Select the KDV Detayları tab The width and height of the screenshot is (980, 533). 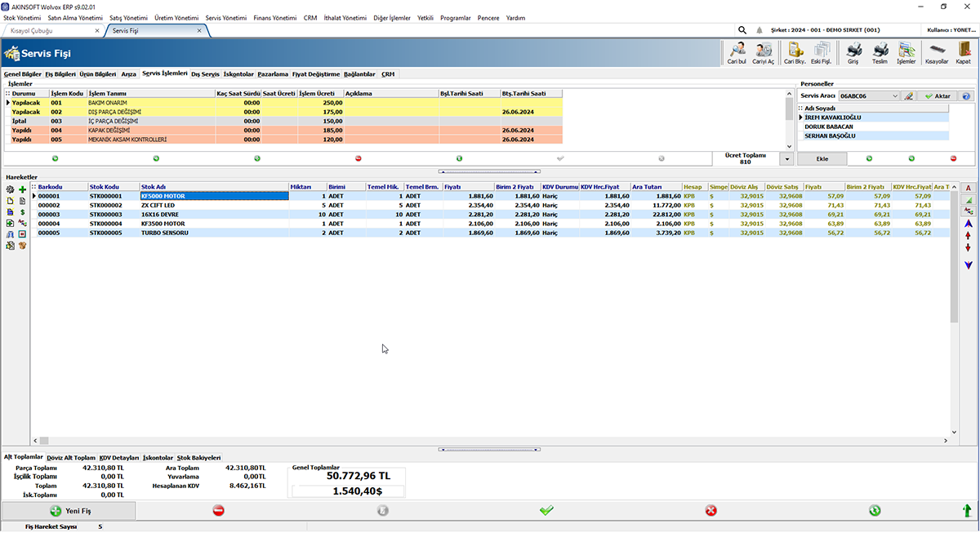pos(119,458)
